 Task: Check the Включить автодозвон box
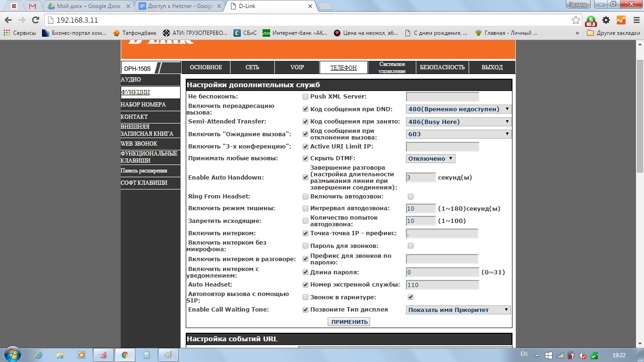point(411,197)
